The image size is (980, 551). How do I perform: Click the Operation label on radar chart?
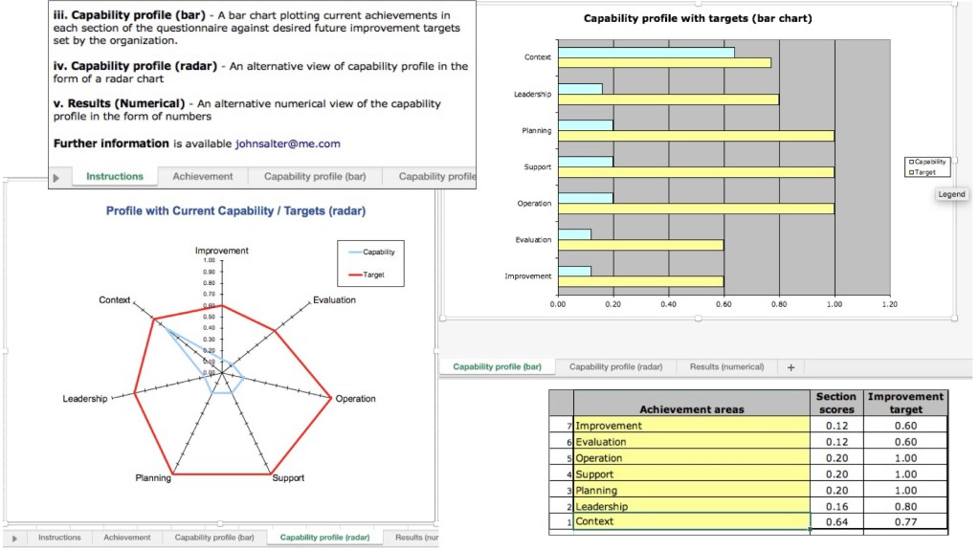[x=355, y=399]
